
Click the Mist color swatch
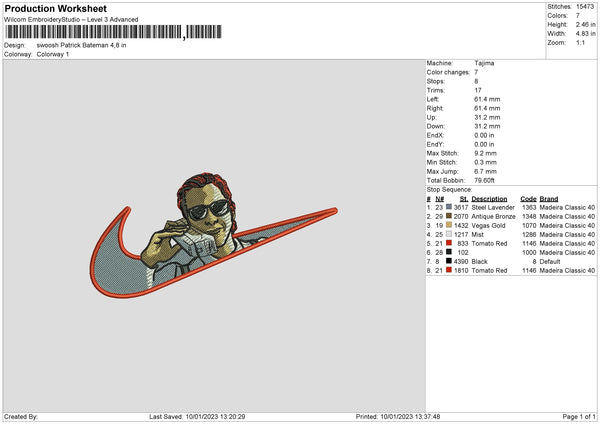(x=449, y=234)
